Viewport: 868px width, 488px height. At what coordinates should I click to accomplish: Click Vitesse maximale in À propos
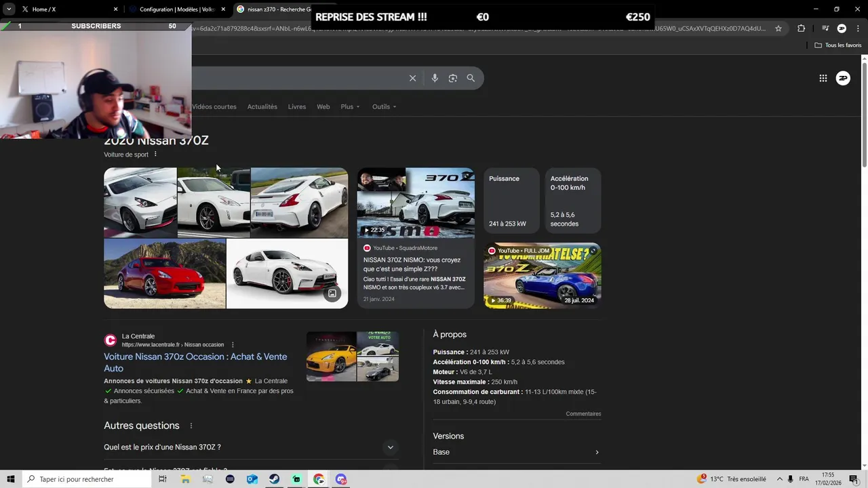(x=461, y=382)
